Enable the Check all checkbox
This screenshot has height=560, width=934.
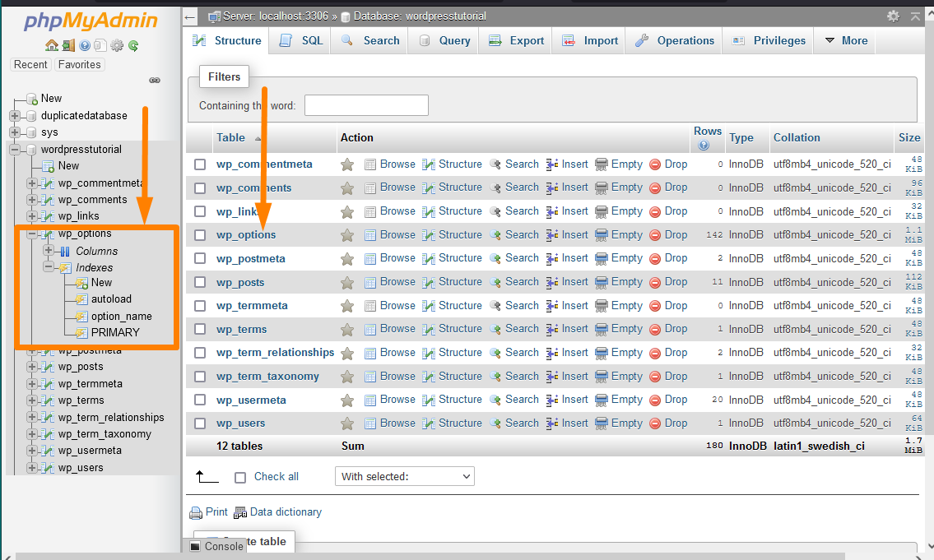(240, 477)
